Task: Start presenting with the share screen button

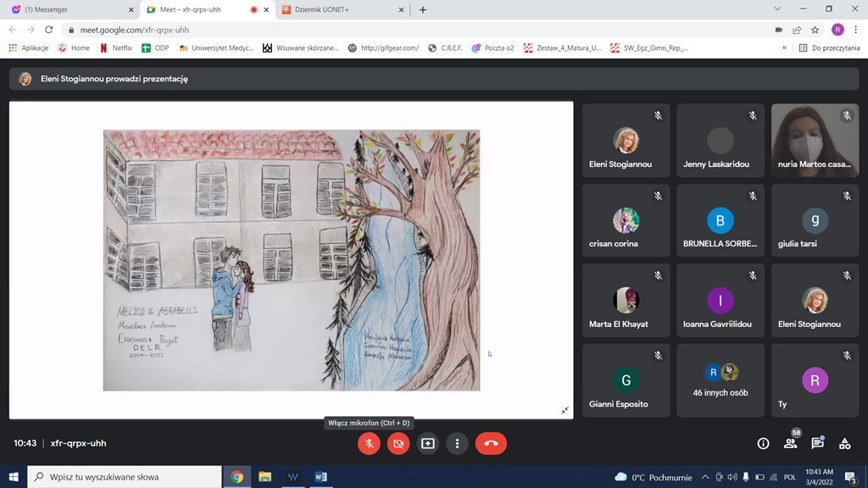Action: click(x=428, y=443)
